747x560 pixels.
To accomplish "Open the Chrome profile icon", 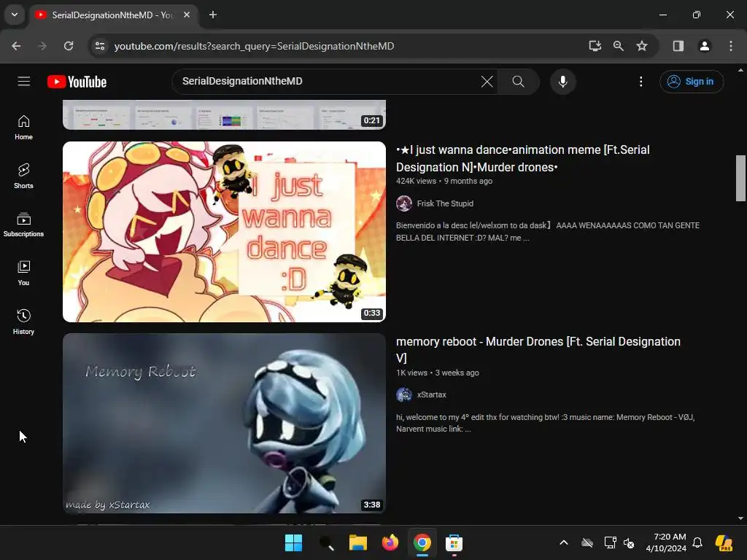I will click(705, 46).
